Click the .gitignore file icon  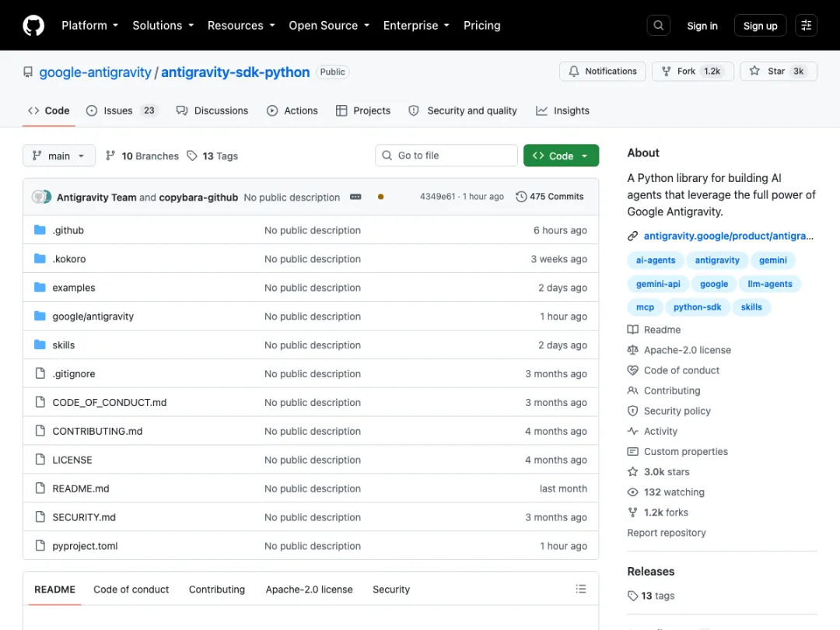click(x=40, y=373)
